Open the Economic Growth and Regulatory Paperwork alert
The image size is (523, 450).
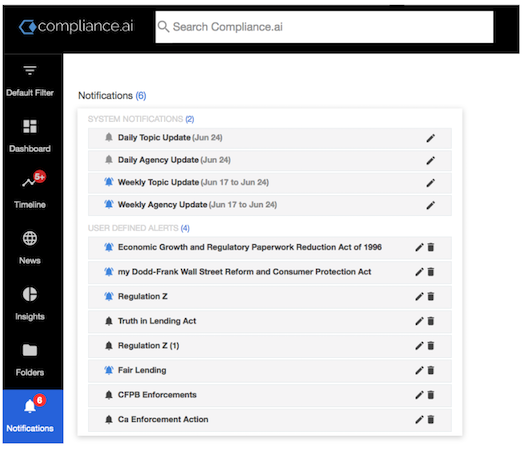(250, 247)
